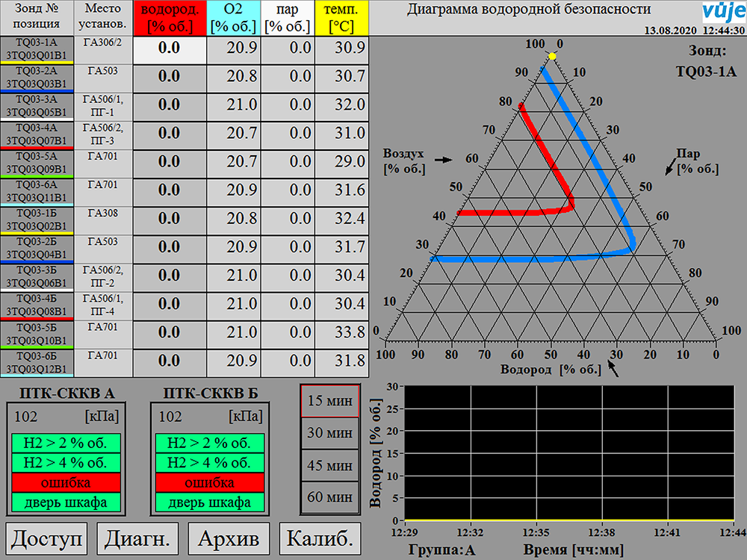Click the hydrogen value cell for TQ03-1A

(x=169, y=49)
